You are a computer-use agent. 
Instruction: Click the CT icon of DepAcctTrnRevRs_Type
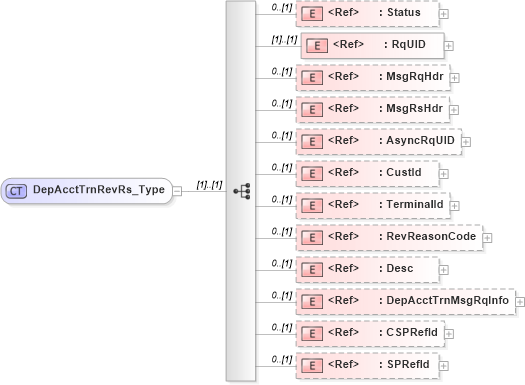[x=16, y=191]
